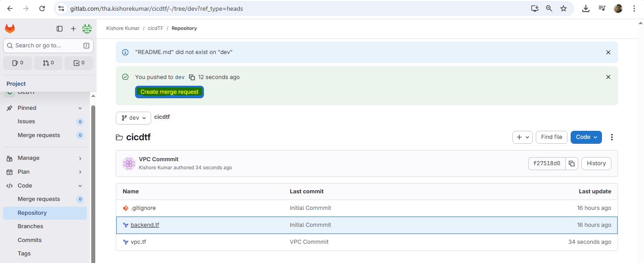
Task: Open the blue Code dropdown
Action: [586, 137]
